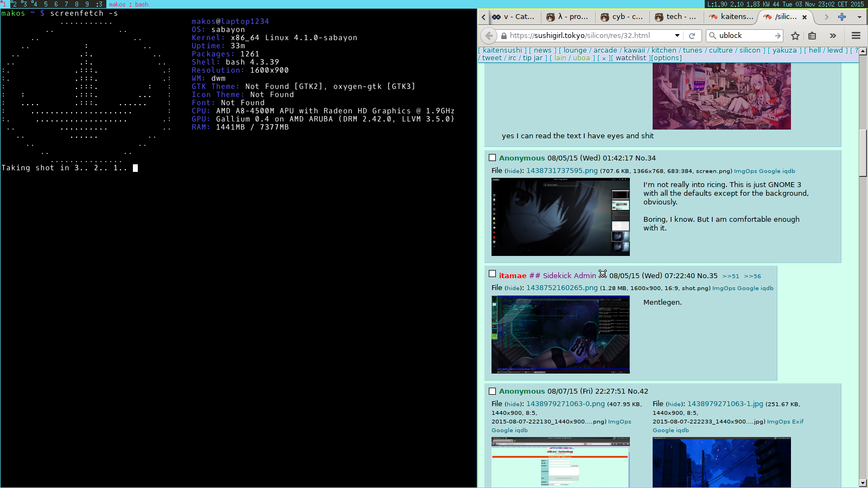Image resolution: width=868 pixels, height=488 pixels.
Task: Reload the page with the refresh icon
Action: (692, 36)
